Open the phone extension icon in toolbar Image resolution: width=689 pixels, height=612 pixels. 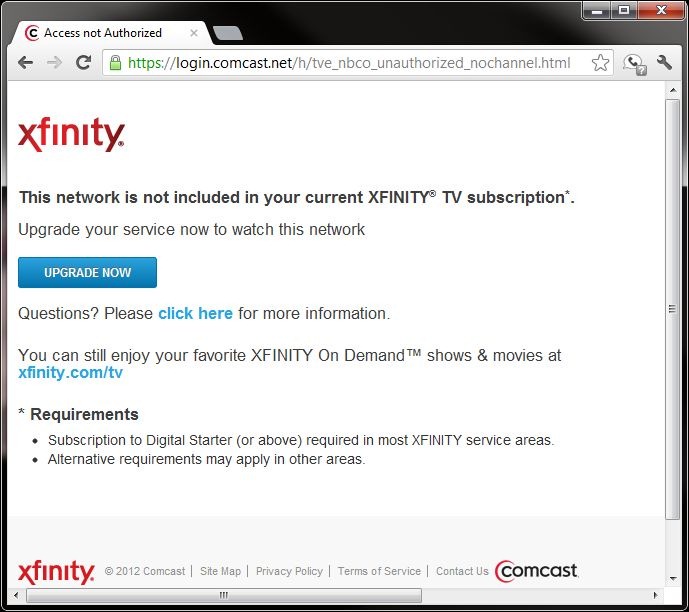pos(635,64)
